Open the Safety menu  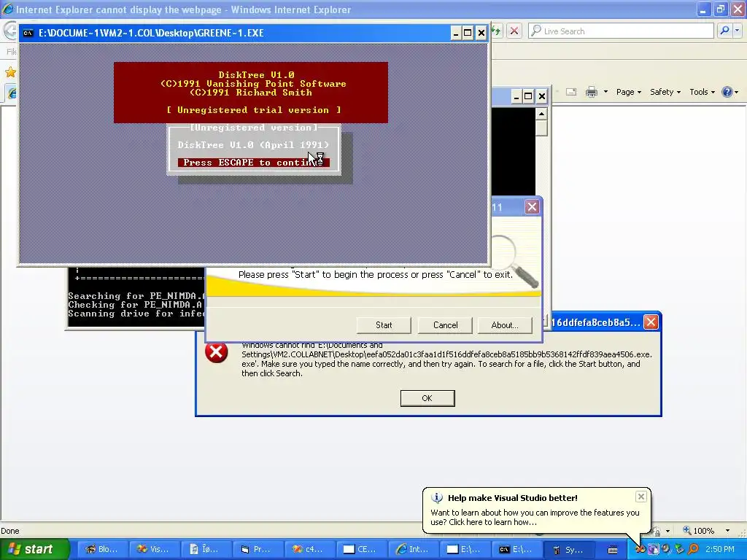tap(665, 92)
